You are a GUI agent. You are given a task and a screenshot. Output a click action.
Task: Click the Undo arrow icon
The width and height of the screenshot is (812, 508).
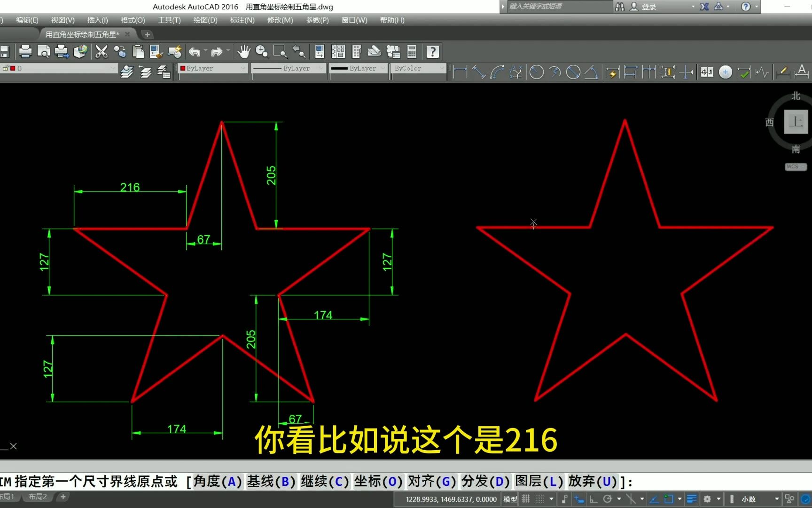coord(194,51)
